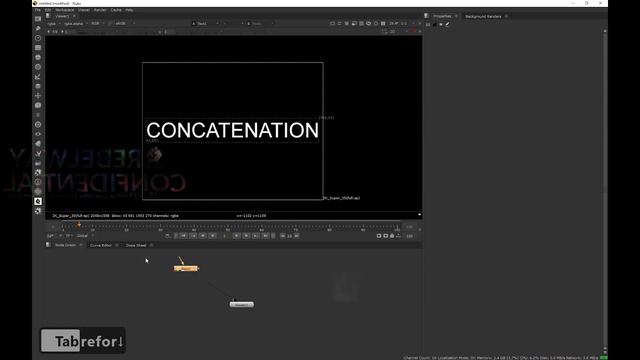Click the pause icon in viewer top toolbar
The image size is (640, 360).
tap(383, 24)
